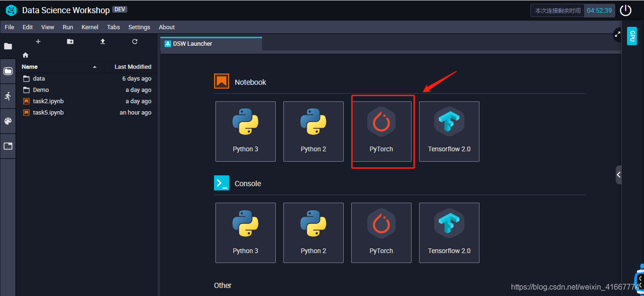Open the GPU side panel button
644x296 pixels.
(x=632, y=36)
